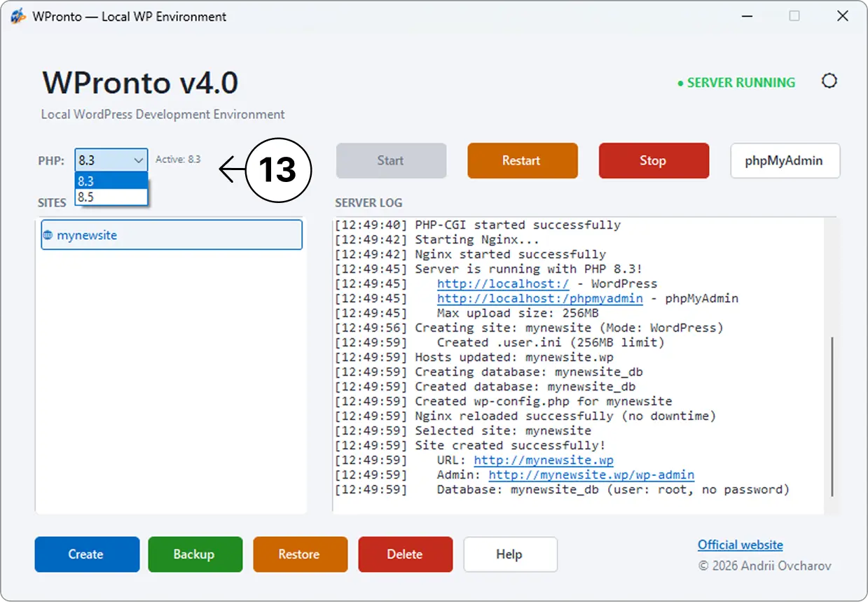Restore a site from backup
This screenshot has height=602, width=868.
point(301,554)
